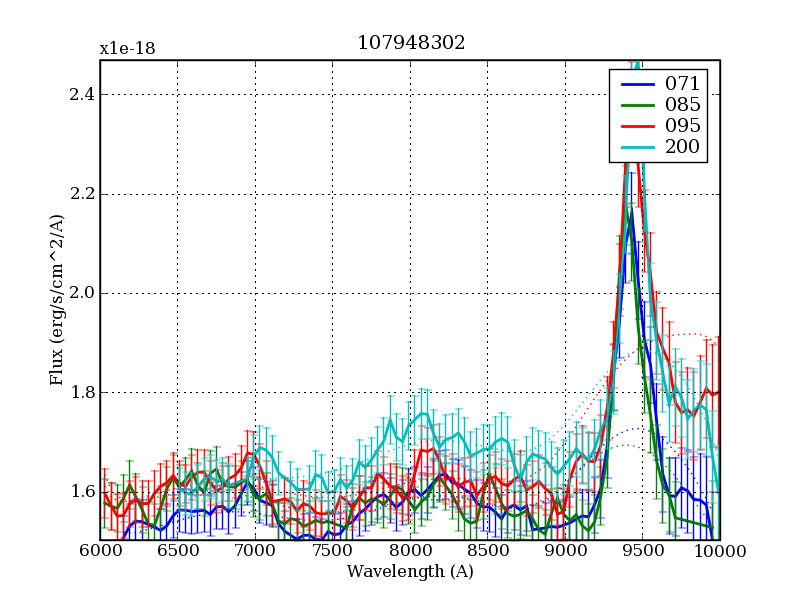Click the 10000 x-axis tick label

click(x=719, y=551)
